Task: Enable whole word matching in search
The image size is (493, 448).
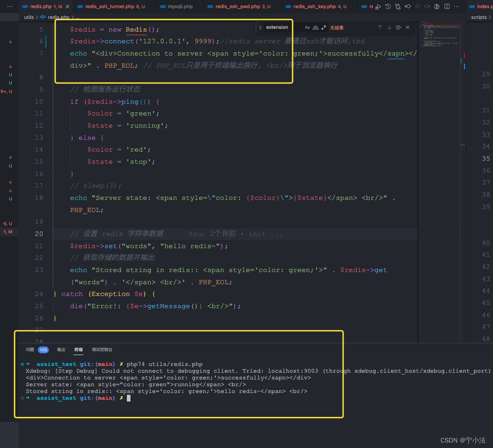Action: point(316,27)
